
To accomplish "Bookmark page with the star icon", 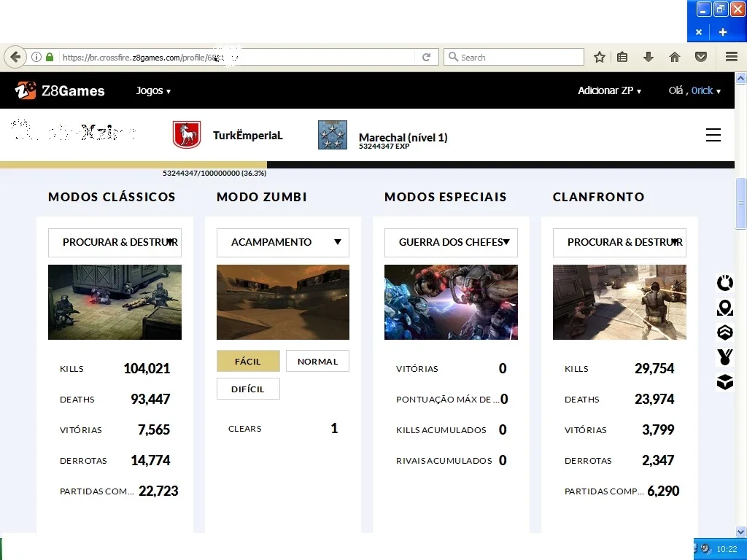I will coord(600,57).
